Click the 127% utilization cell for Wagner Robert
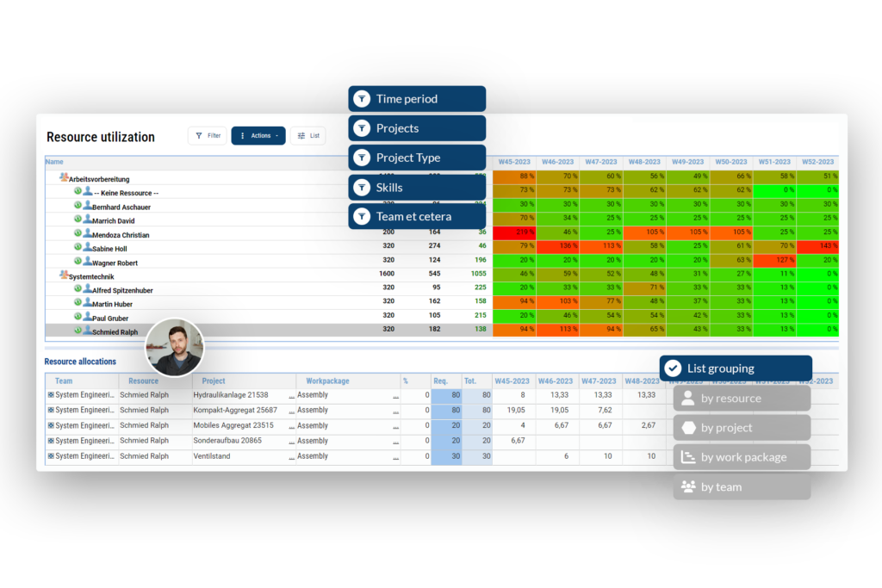Screen dimensions: 882x588 click(773, 262)
